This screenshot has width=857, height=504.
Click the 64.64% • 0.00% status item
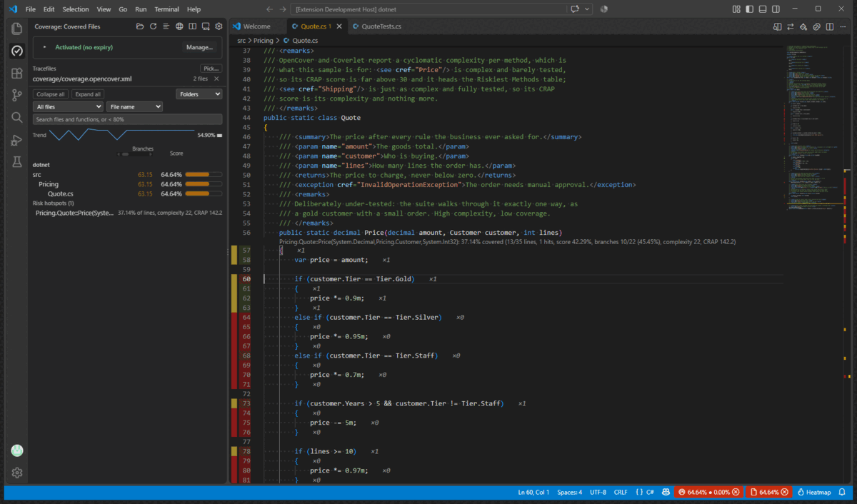pyautogui.click(x=708, y=493)
